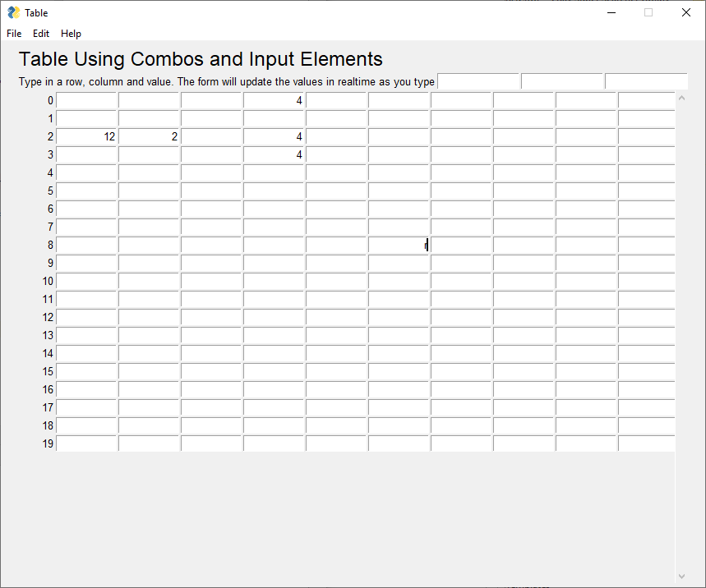The height and width of the screenshot is (588, 706).
Task: Click the first cell of row 5
Action: coord(86,191)
